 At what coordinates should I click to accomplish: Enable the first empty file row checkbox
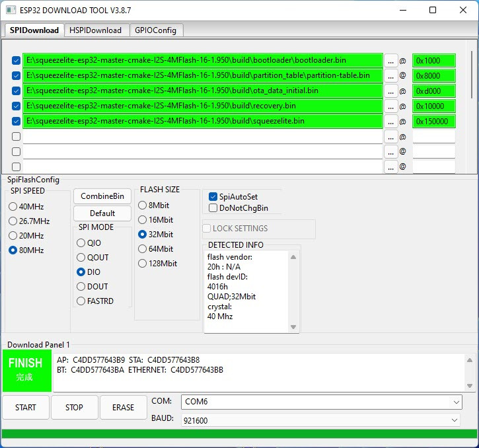(x=17, y=136)
